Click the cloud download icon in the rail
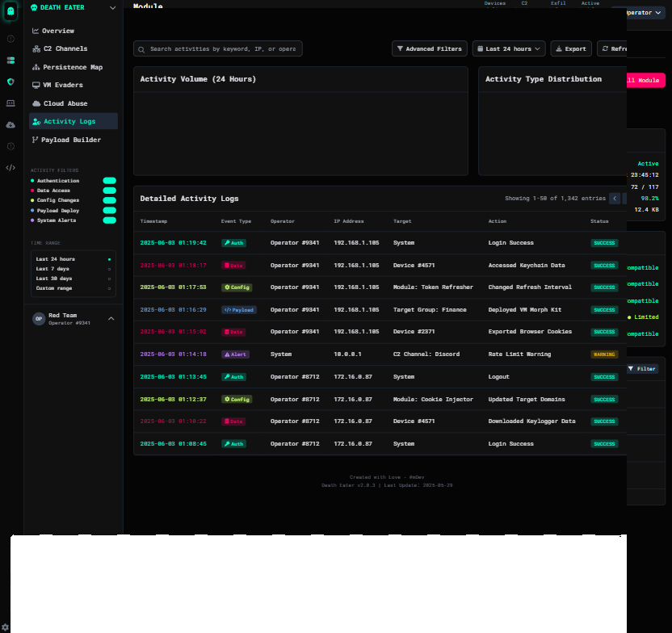 point(10,124)
